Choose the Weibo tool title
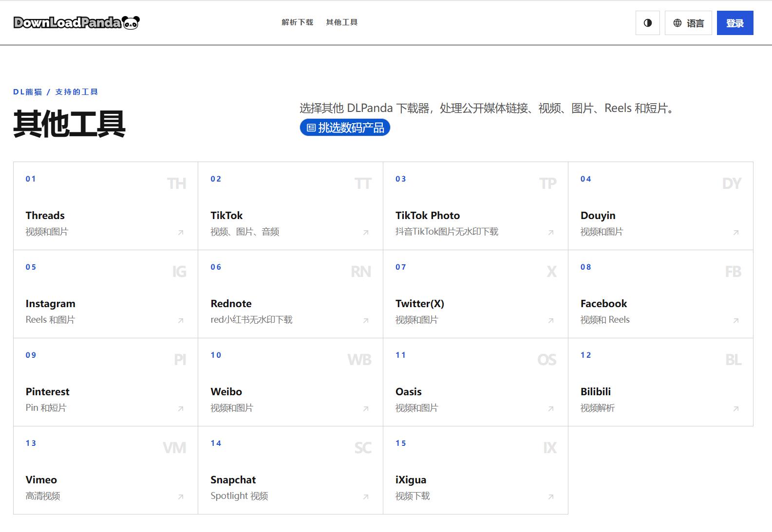 click(226, 392)
